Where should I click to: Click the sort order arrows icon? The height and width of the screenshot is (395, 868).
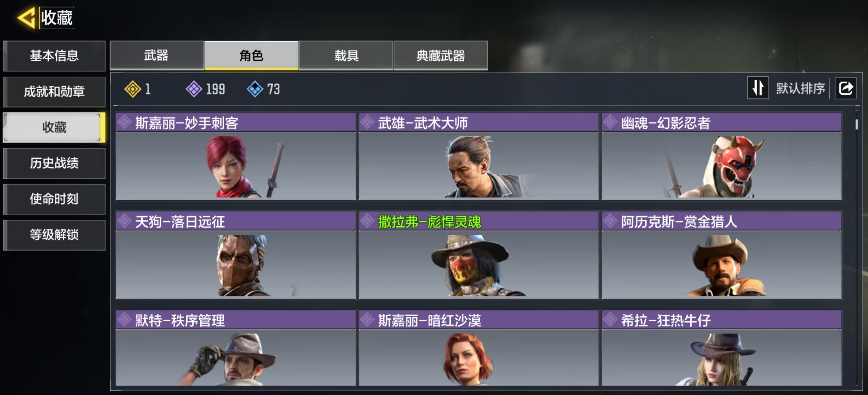point(757,88)
